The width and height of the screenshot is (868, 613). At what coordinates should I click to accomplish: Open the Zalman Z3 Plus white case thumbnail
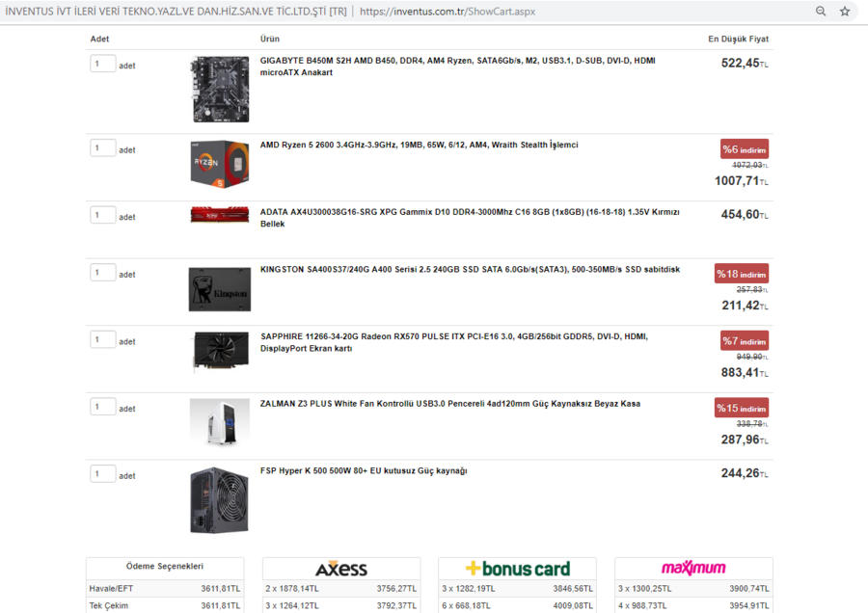click(220, 422)
